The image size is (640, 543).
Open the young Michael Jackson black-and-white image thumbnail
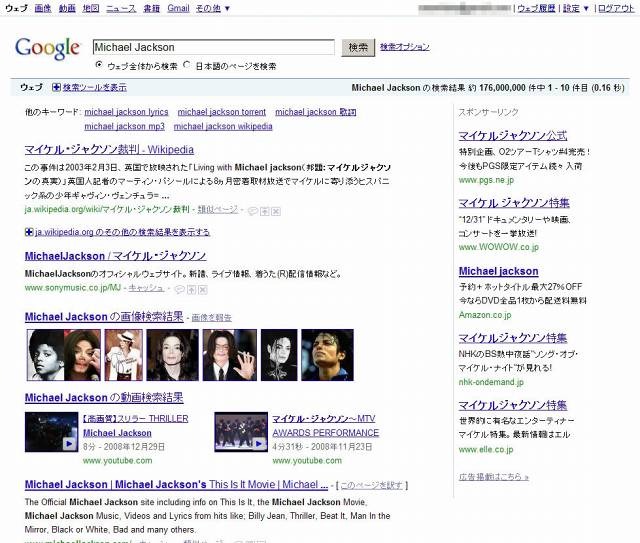64,355
